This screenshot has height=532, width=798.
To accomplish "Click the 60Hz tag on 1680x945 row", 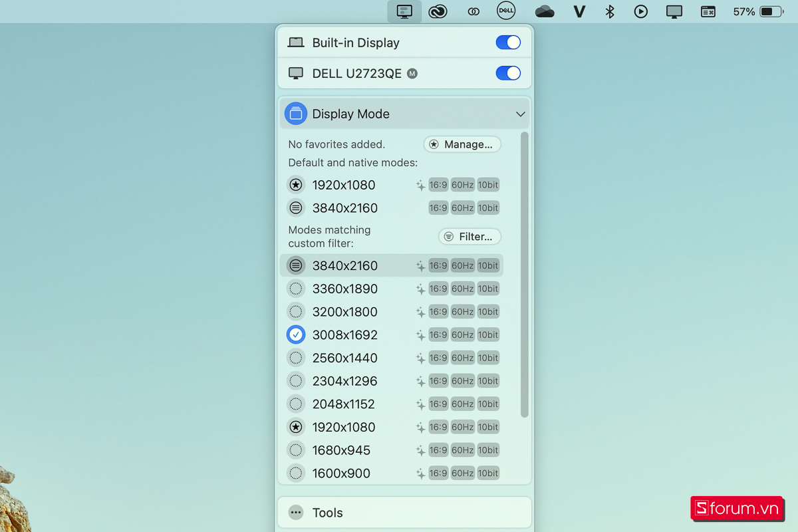I will click(x=463, y=450).
